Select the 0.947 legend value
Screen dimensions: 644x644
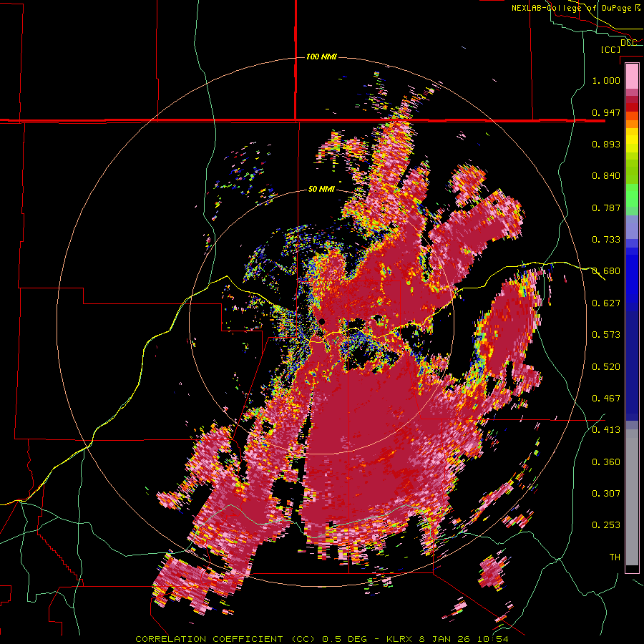point(606,112)
